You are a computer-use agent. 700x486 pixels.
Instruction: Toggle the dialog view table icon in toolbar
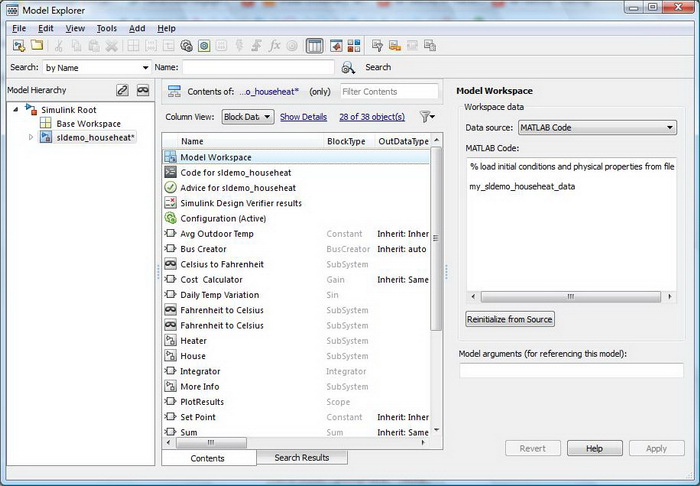315,46
